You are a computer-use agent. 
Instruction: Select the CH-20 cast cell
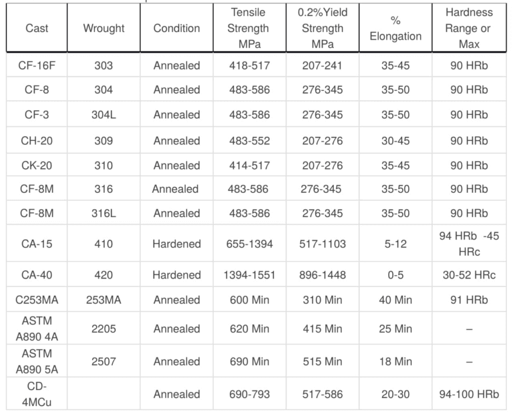tap(37, 140)
